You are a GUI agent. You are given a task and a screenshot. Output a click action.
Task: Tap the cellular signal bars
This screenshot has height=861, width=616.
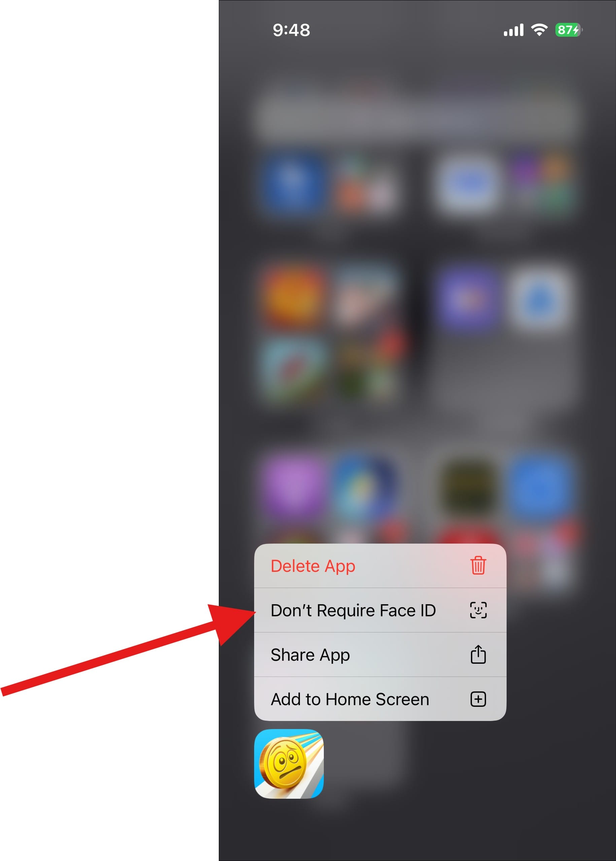tap(513, 30)
